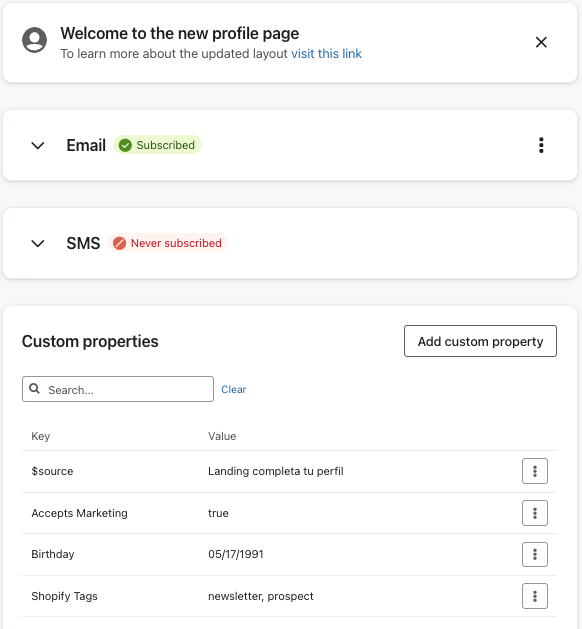Click the Value column header
Image resolution: width=582 pixels, height=629 pixels.
[222, 436]
